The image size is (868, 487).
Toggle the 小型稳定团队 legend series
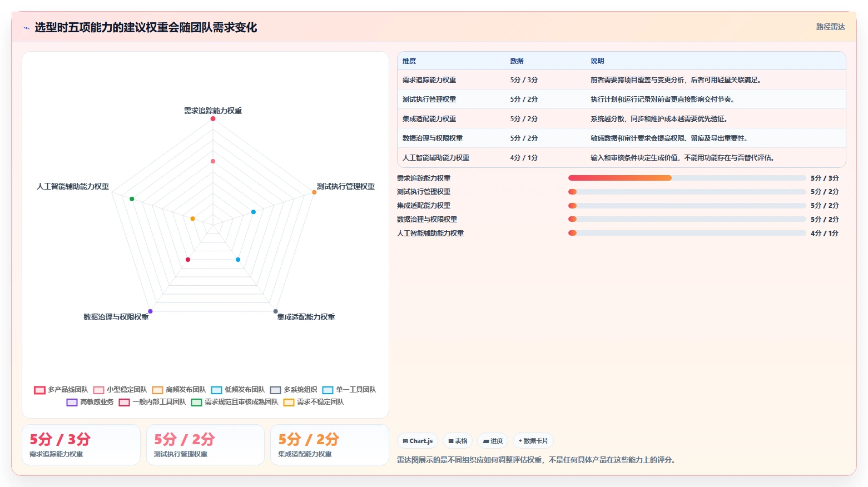point(120,390)
